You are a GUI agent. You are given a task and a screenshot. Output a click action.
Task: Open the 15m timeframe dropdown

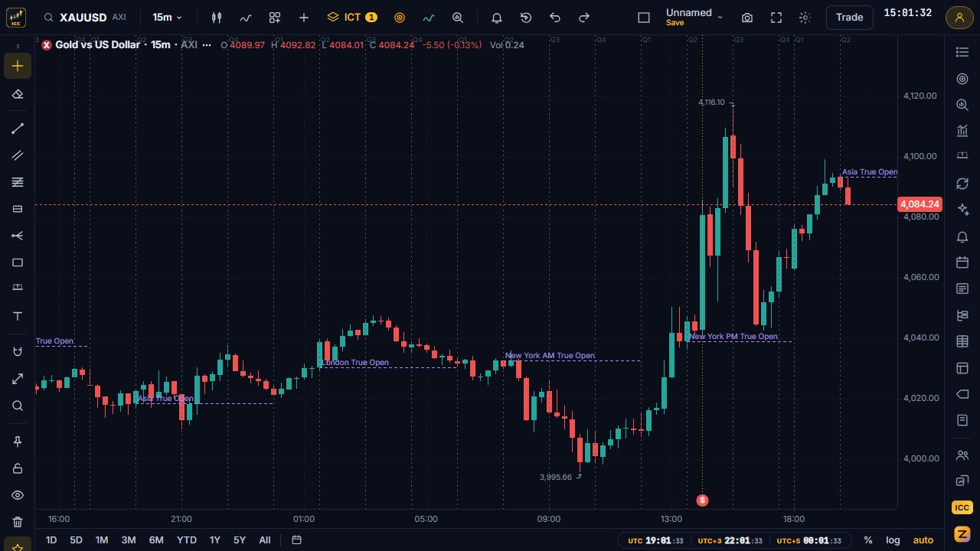click(168, 17)
